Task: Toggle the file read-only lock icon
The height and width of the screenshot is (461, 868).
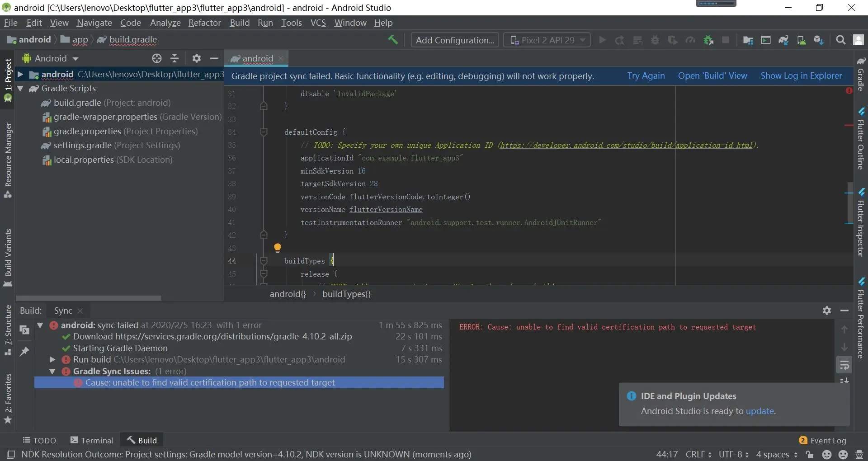Action: tap(809, 454)
